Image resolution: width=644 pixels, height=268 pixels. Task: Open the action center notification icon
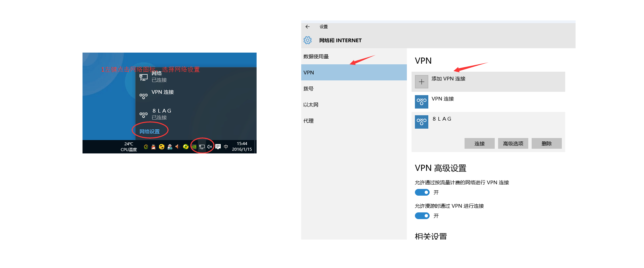pyautogui.click(x=218, y=147)
